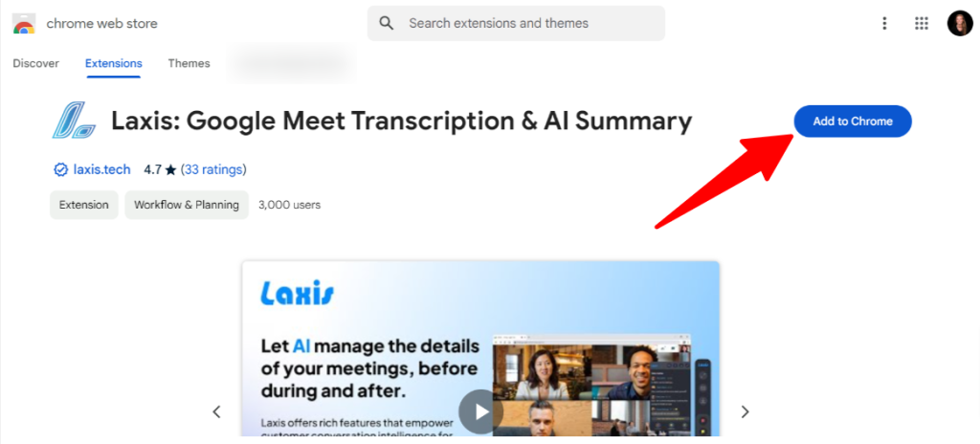Switch to the Discover tab

pyautogui.click(x=35, y=63)
